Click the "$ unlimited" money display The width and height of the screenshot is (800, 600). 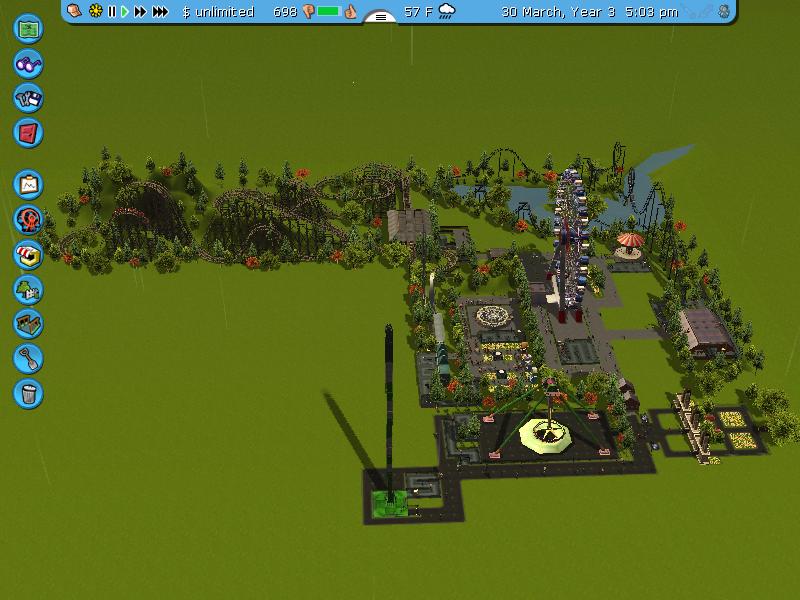(x=218, y=12)
